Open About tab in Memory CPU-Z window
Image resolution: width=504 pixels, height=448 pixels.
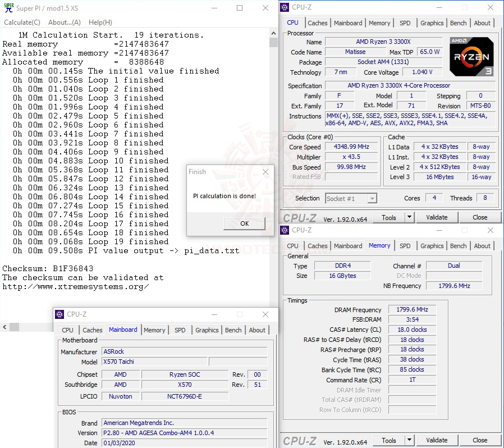[482, 246]
